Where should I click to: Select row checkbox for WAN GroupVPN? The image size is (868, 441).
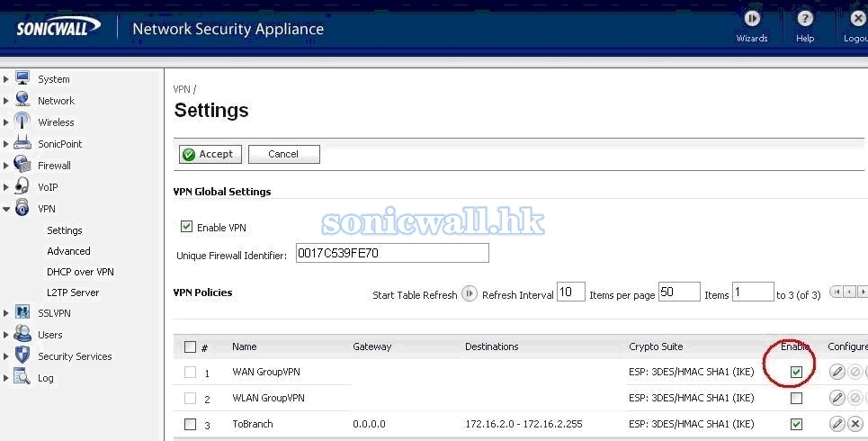click(x=190, y=372)
